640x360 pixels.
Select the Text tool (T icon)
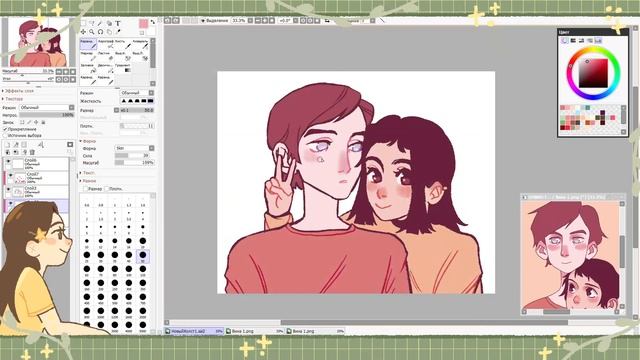[118, 24]
